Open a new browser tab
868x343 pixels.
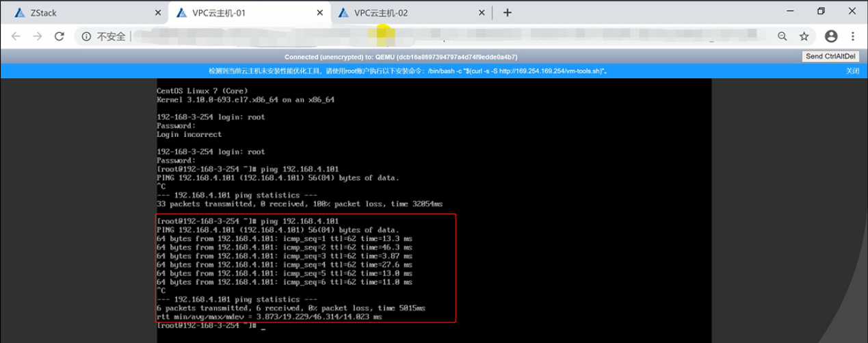(x=508, y=12)
